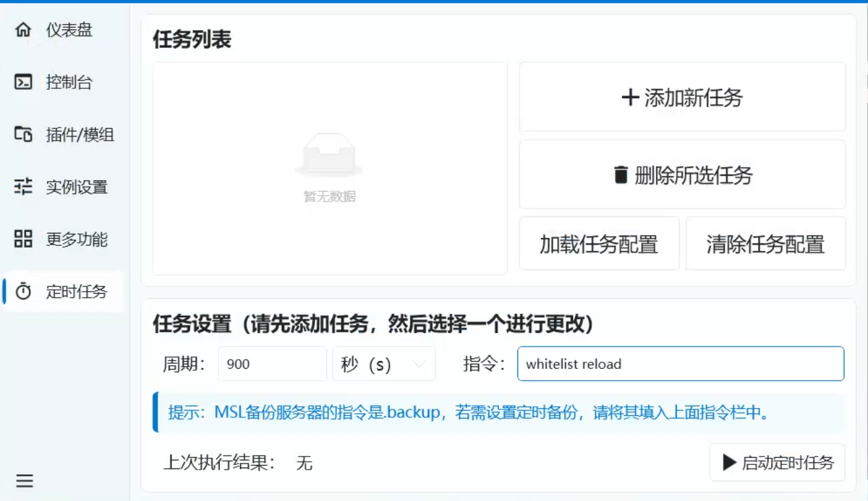The width and height of the screenshot is (868, 501).
Task: Open the 控制台 console page
Action: 63,82
